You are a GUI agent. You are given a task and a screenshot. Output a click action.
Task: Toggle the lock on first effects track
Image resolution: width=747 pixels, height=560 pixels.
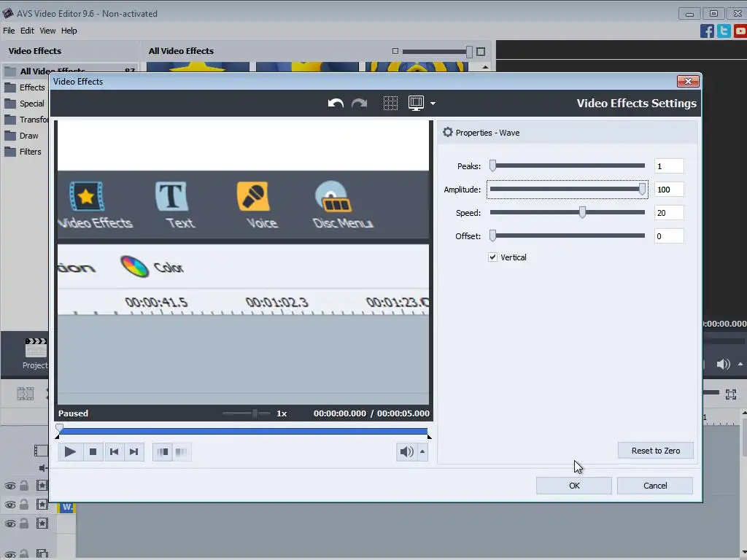(x=24, y=485)
